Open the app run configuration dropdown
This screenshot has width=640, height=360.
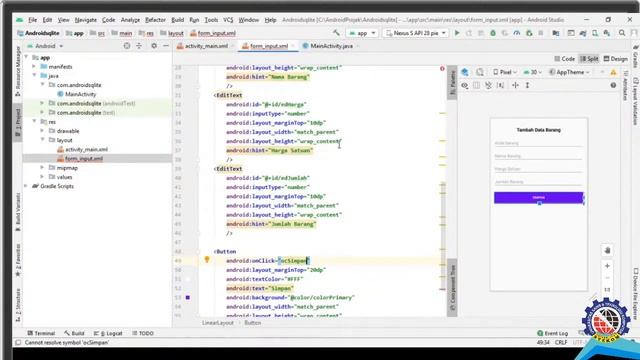click(362, 33)
